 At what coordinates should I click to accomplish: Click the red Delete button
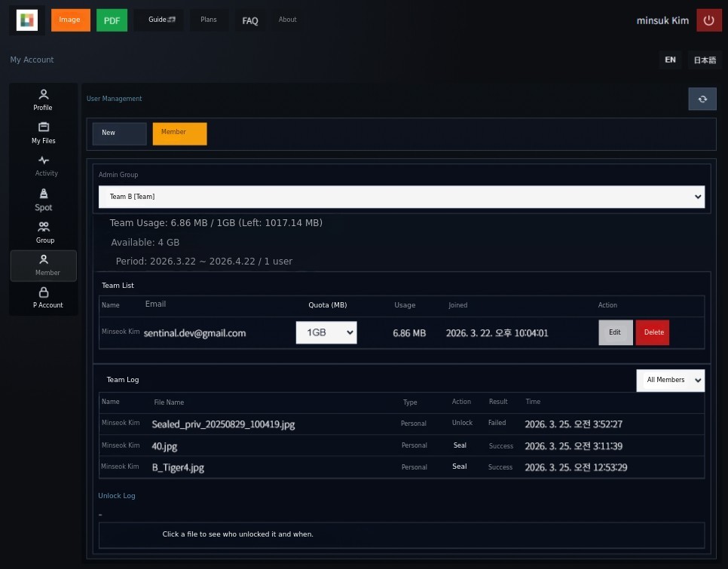[653, 332]
